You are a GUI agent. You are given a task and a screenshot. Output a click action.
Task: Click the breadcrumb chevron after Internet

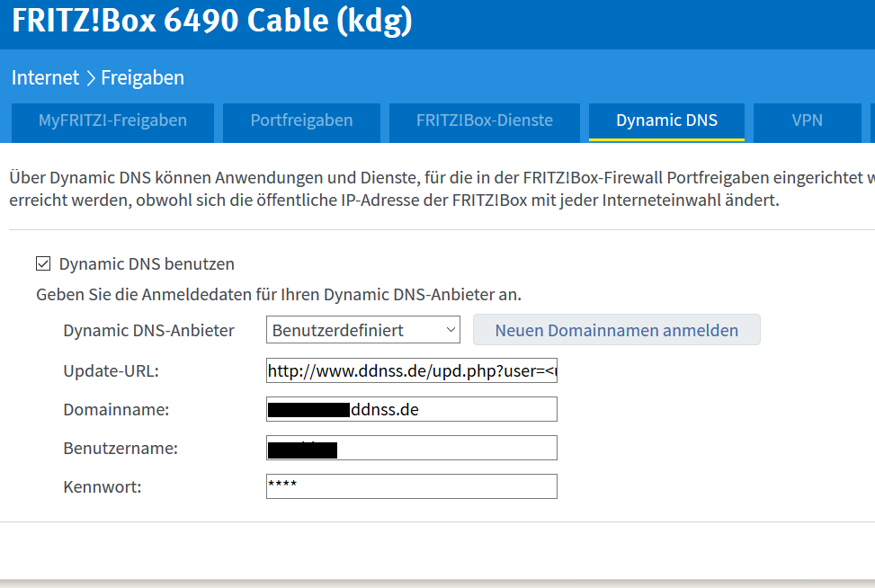(x=90, y=78)
